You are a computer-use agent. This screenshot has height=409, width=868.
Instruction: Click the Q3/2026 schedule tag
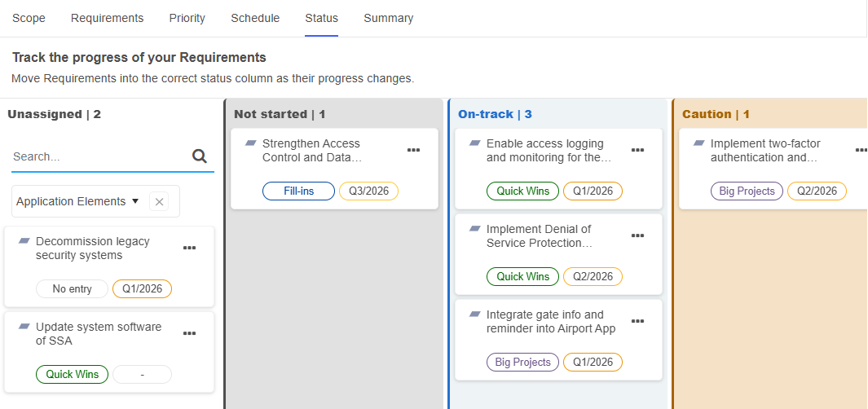(x=369, y=191)
